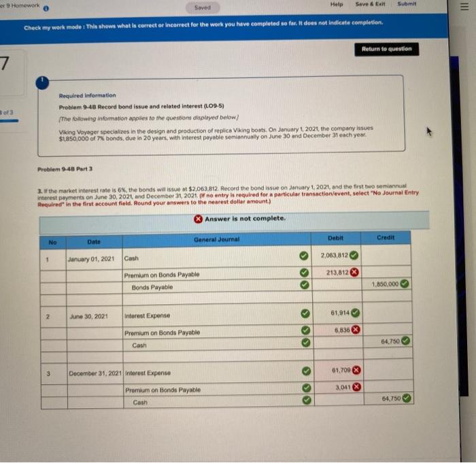Click the 1,850,000 credit value
476x463 pixels.
pyautogui.click(x=385, y=284)
